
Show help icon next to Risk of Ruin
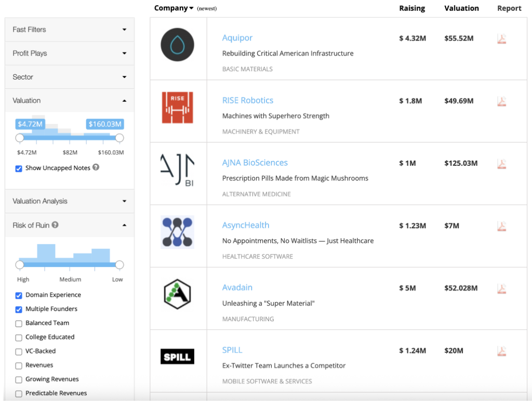pyautogui.click(x=55, y=225)
